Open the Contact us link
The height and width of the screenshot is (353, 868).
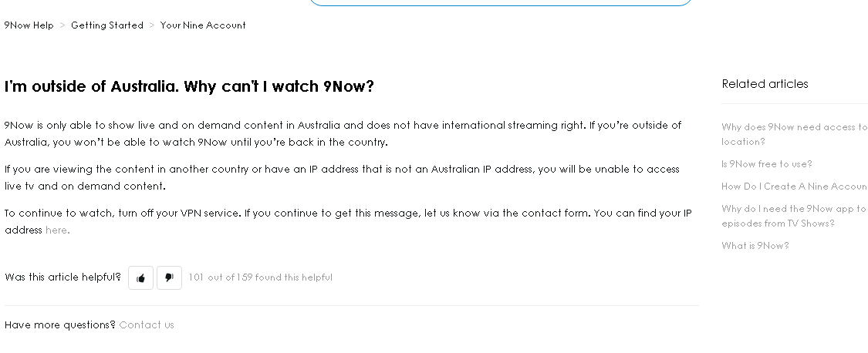(147, 324)
